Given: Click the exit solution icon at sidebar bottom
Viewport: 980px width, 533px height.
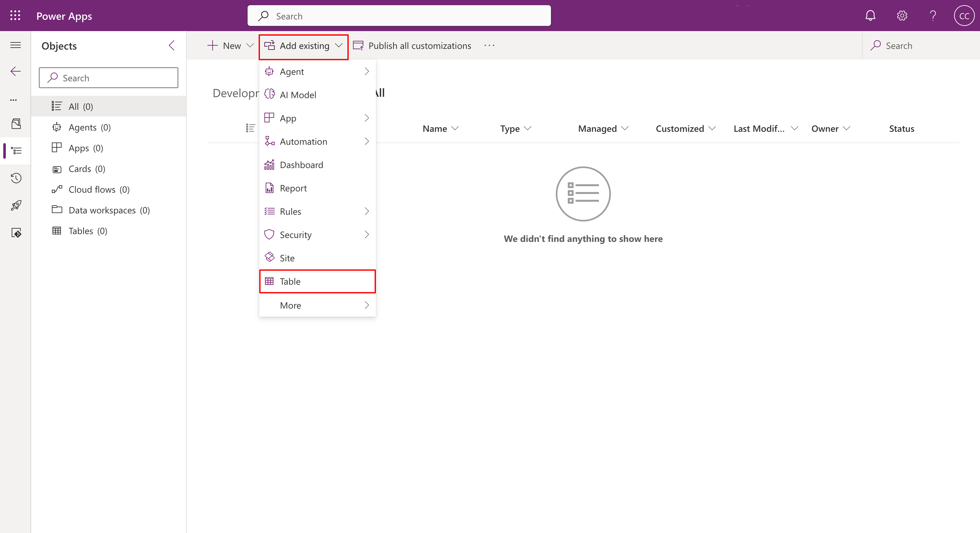Looking at the screenshot, I should (x=17, y=233).
